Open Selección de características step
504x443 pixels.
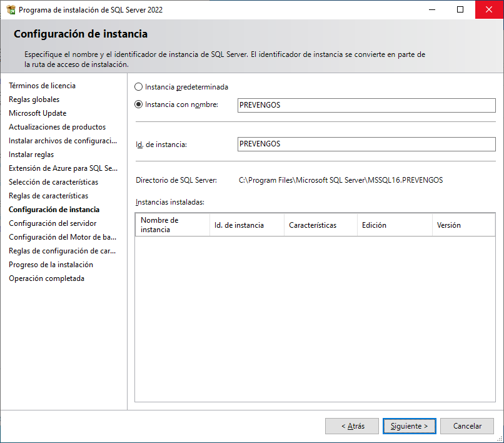point(53,182)
